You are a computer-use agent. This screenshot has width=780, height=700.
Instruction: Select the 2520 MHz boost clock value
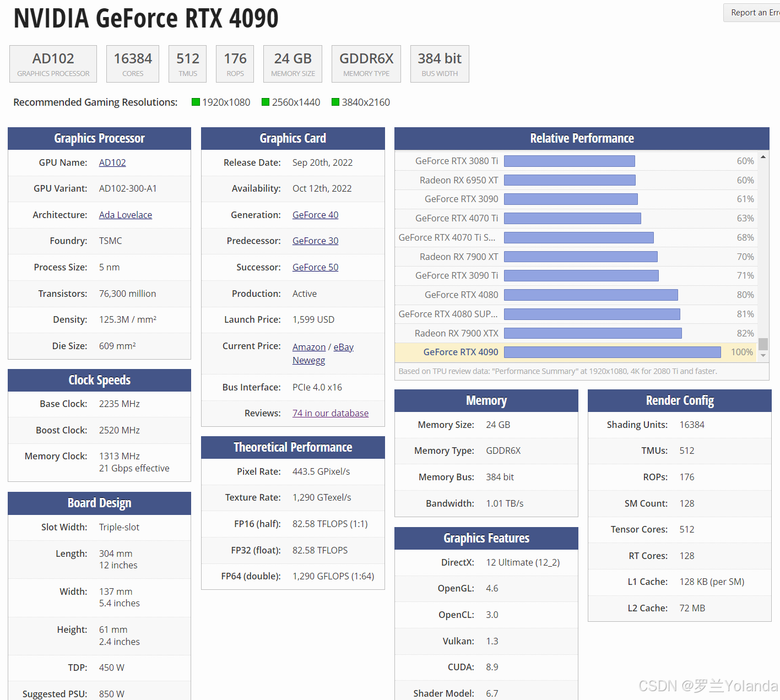click(120, 430)
